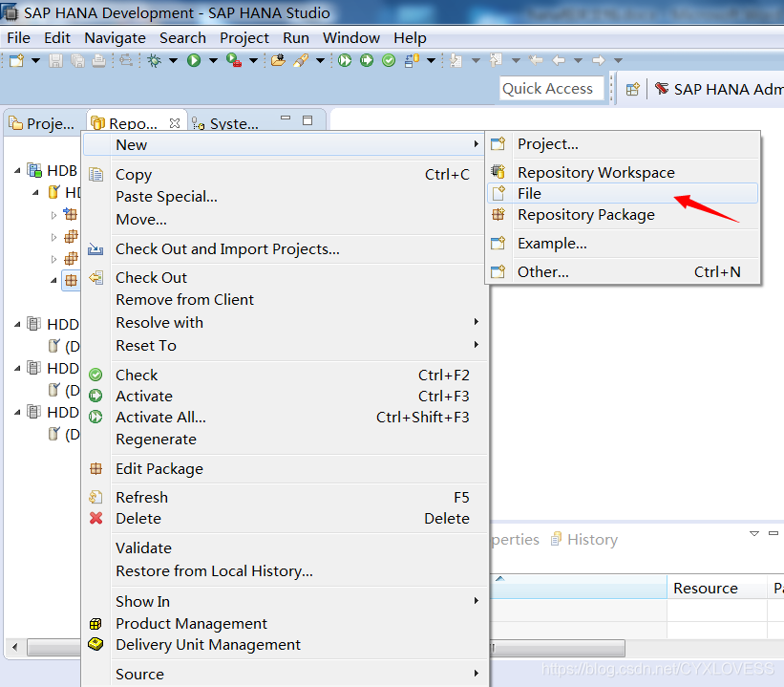Click the Save toolbar icon

[55, 60]
